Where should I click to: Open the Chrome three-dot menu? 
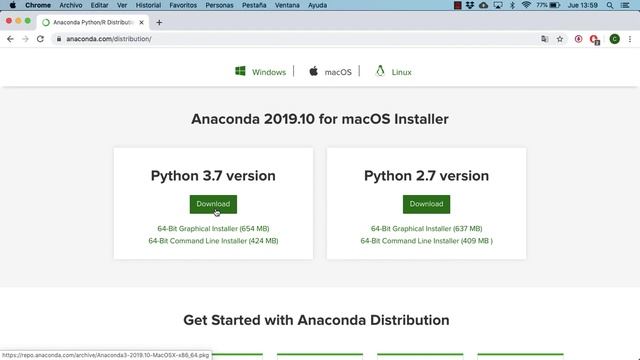(x=630, y=39)
